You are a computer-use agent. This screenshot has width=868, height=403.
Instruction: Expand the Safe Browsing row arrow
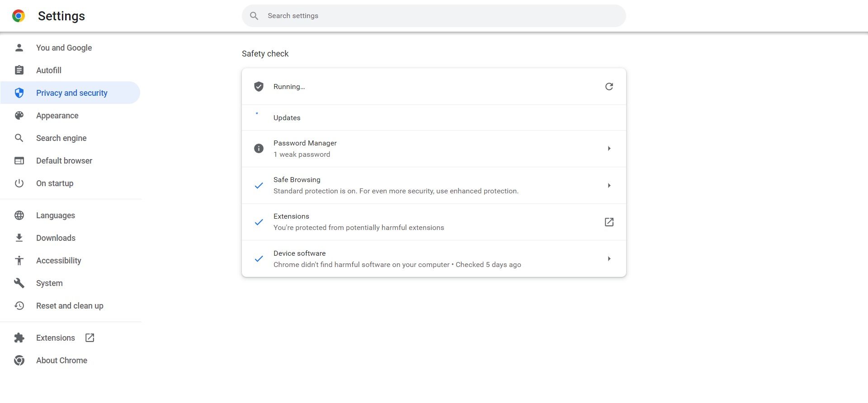(609, 185)
